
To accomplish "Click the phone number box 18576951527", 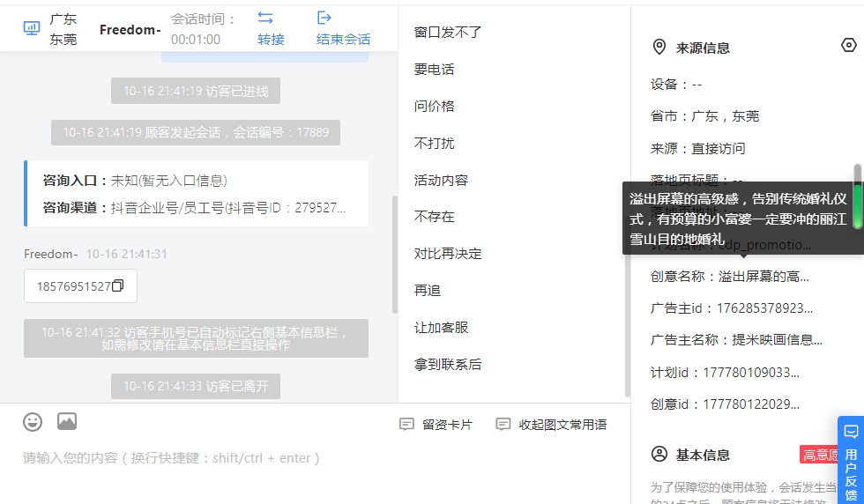I will pyautogui.click(x=80, y=285).
